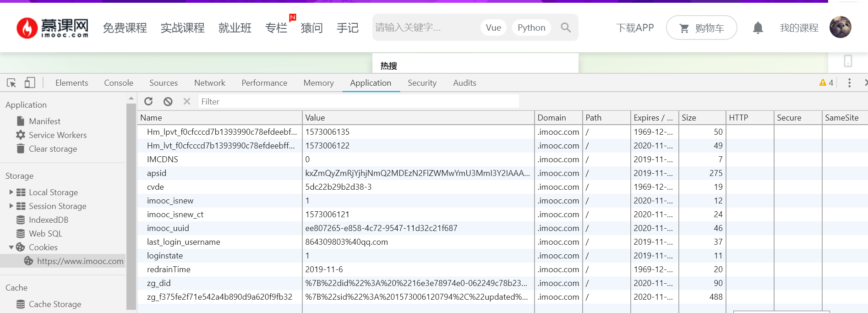Screen dimensions: 868x313
Task: Select https://www.imooc.com cookies entry
Action: [63, 261]
